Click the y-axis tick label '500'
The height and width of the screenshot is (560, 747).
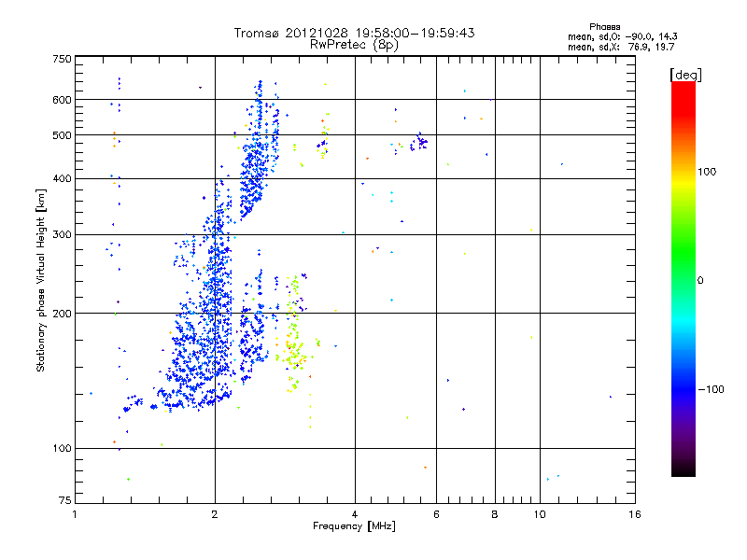pos(62,135)
